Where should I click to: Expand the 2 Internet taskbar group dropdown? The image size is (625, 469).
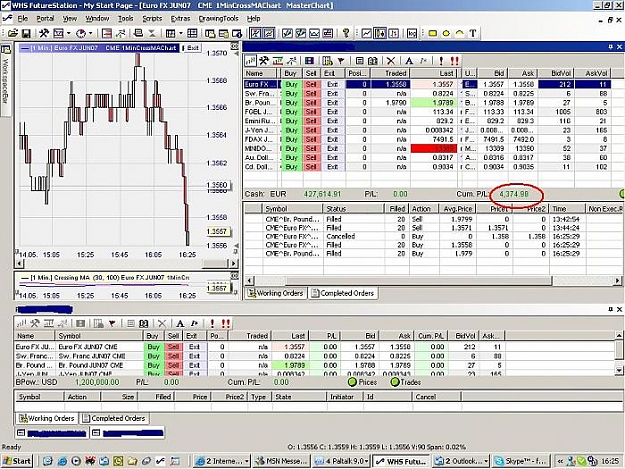tap(247, 461)
